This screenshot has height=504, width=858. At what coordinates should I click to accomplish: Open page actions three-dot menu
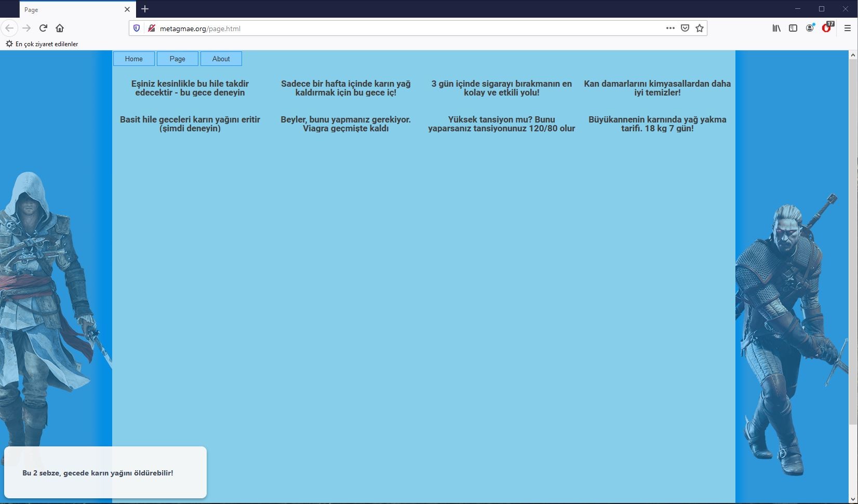(x=671, y=28)
